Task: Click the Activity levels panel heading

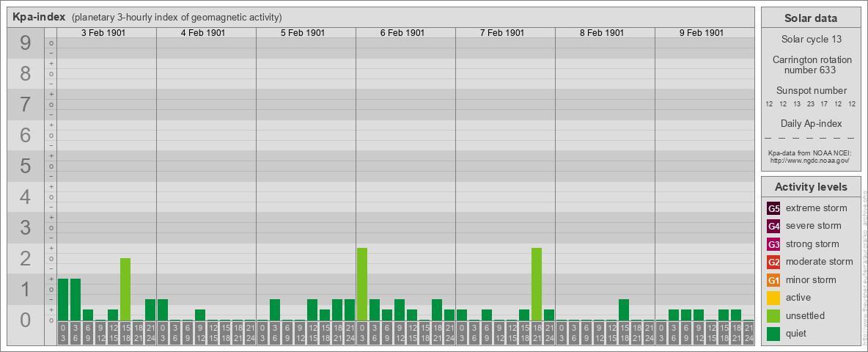Action: [x=810, y=187]
